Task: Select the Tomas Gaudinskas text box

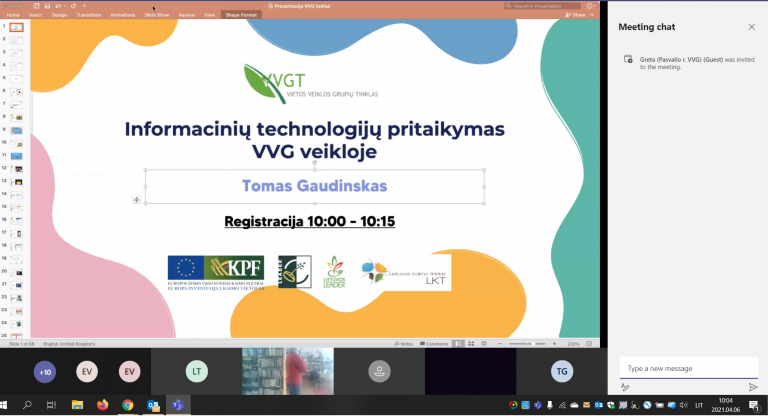Action: [x=314, y=186]
